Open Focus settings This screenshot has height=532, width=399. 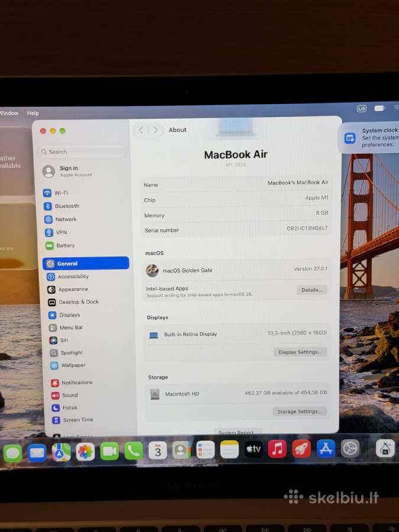(64, 407)
